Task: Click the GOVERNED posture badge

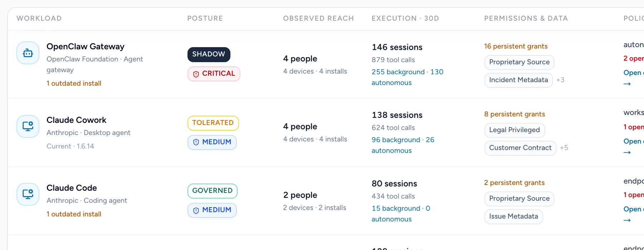Action: [x=213, y=191]
